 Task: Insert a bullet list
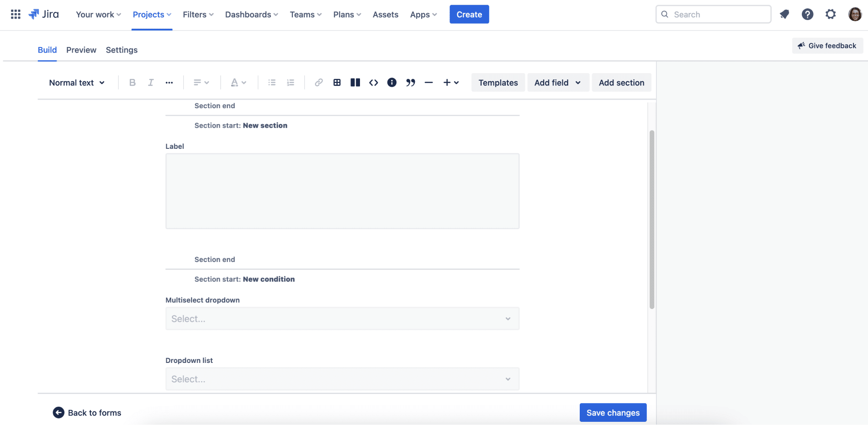pyautogui.click(x=272, y=83)
